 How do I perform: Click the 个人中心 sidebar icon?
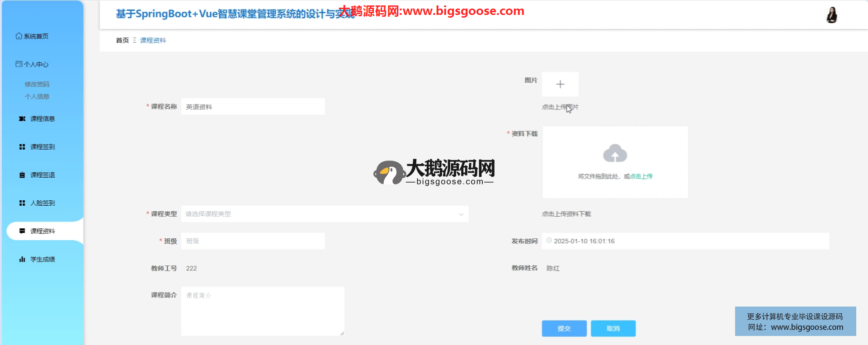[19, 64]
